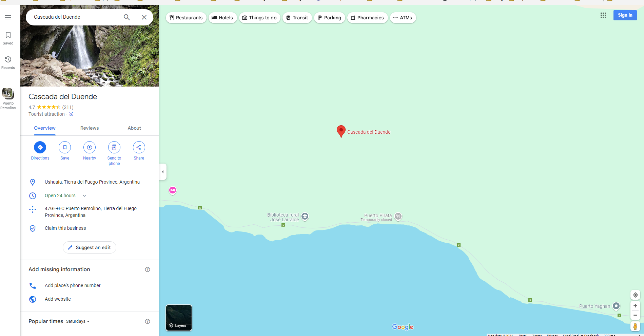The height and width of the screenshot is (336, 644).
Task: Open the Saturdays day dropdown
Action: coord(78,321)
